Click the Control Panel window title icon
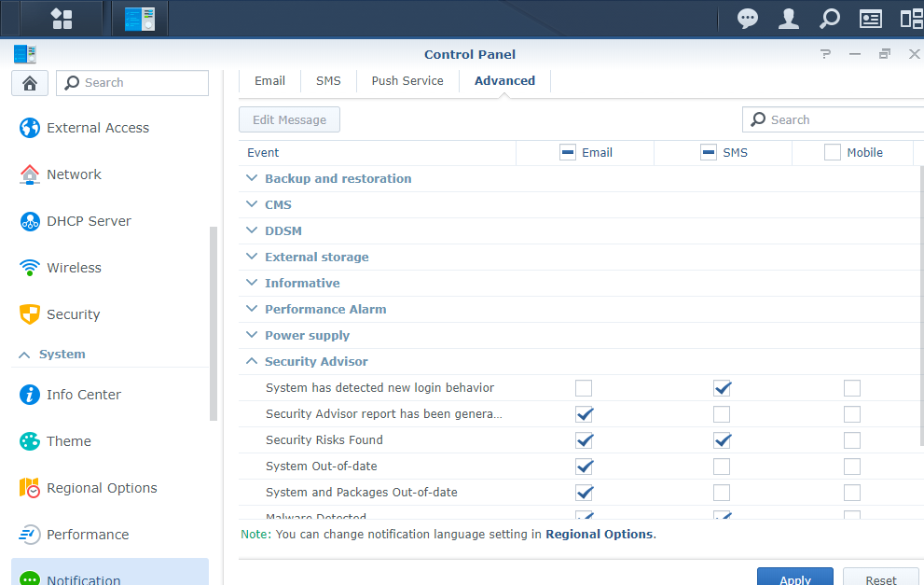The height and width of the screenshot is (585, 924). pyautogui.click(x=25, y=54)
